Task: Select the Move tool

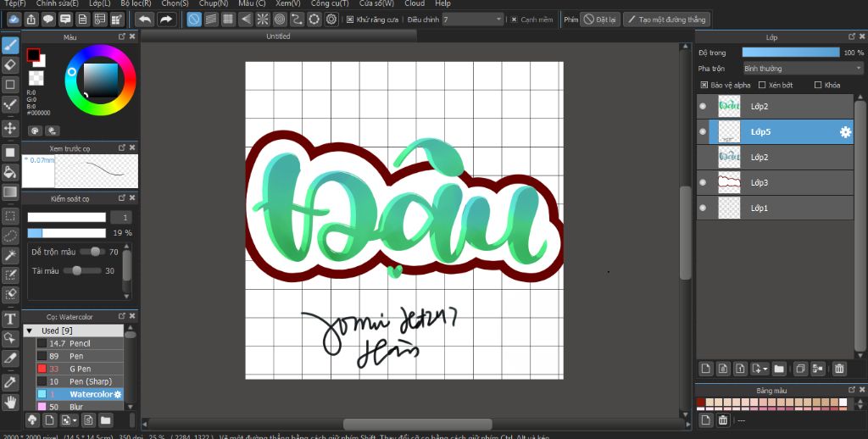Action: pyautogui.click(x=10, y=129)
